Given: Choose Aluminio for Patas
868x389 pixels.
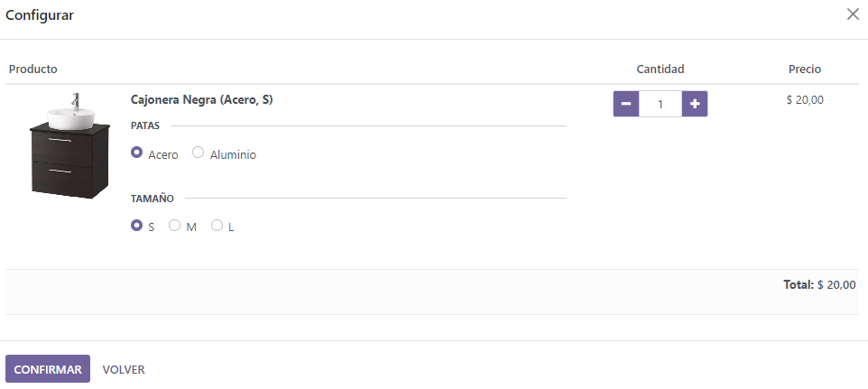Looking at the screenshot, I should tap(199, 153).
